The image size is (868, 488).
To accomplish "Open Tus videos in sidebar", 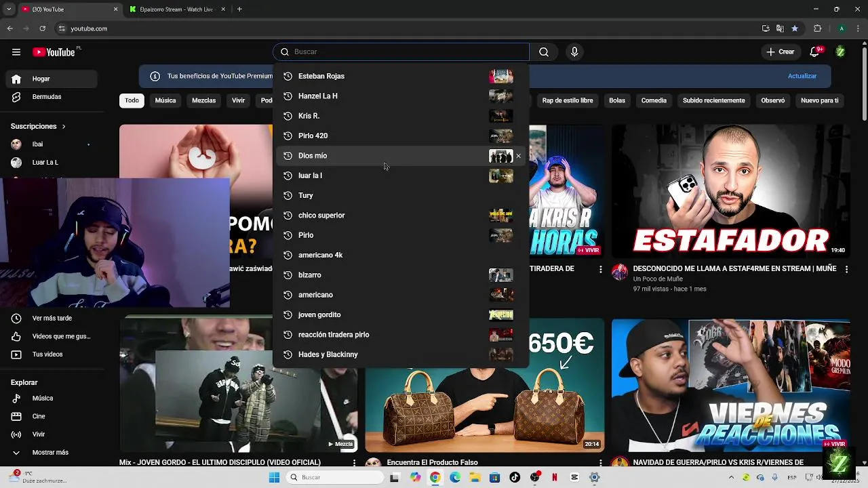I will pyautogui.click(x=52, y=354).
